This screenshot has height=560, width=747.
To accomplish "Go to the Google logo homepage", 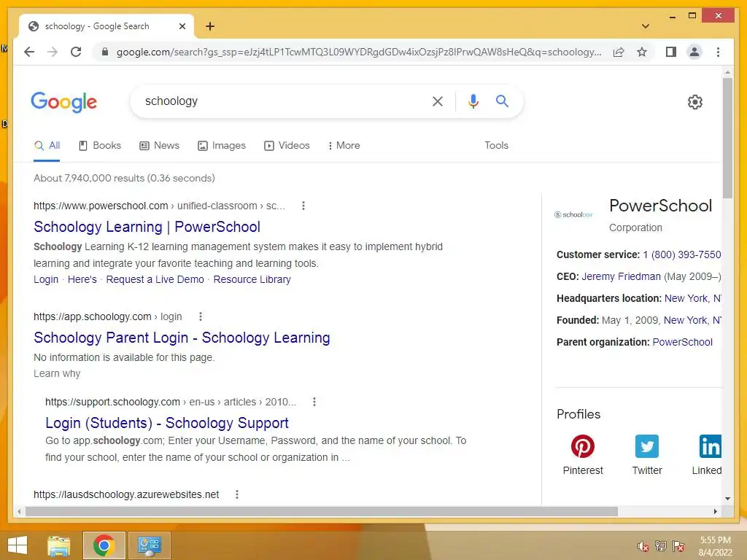I will pyautogui.click(x=64, y=102).
